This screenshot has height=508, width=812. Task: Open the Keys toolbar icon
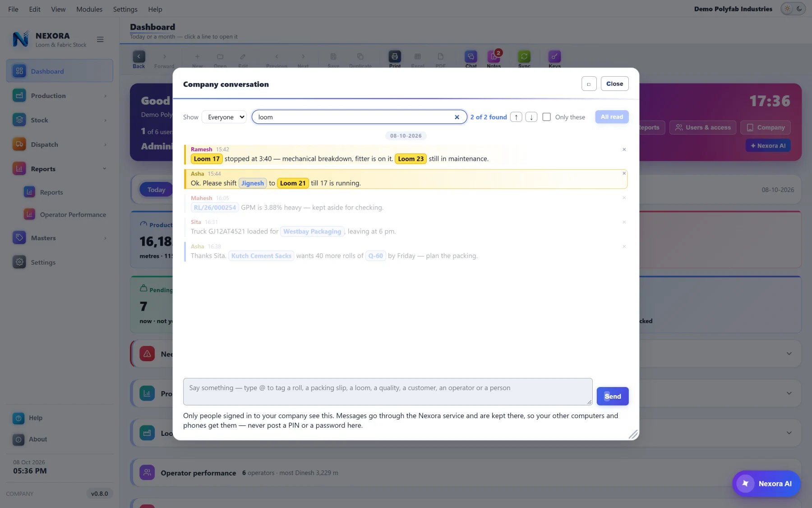pyautogui.click(x=554, y=58)
